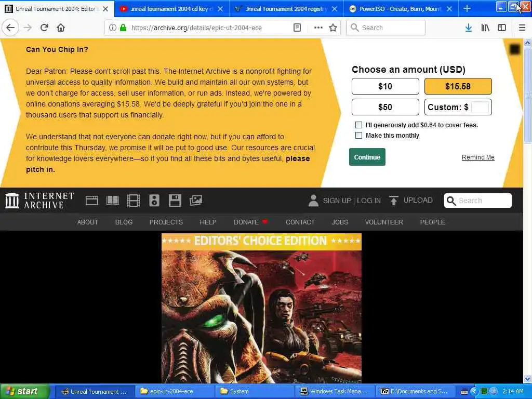Open the Texts book icon
The height and width of the screenshot is (399, 532).
tap(113, 201)
